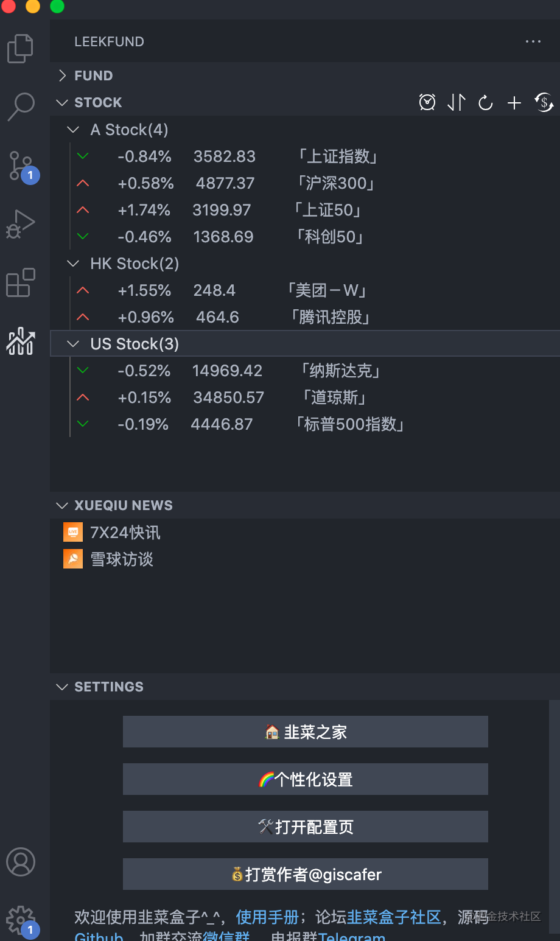Add a new stock with the plus icon
560x941 pixels.
pyautogui.click(x=514, y=102)
